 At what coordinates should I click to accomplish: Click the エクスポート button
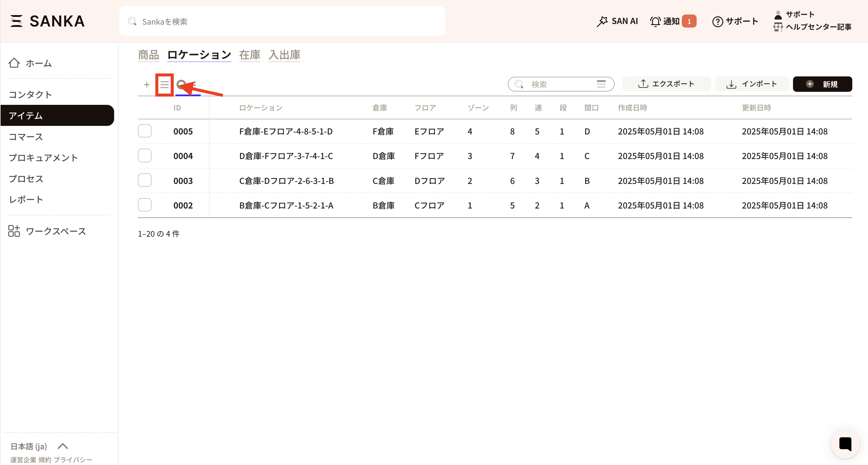click(x=666, y=84)
